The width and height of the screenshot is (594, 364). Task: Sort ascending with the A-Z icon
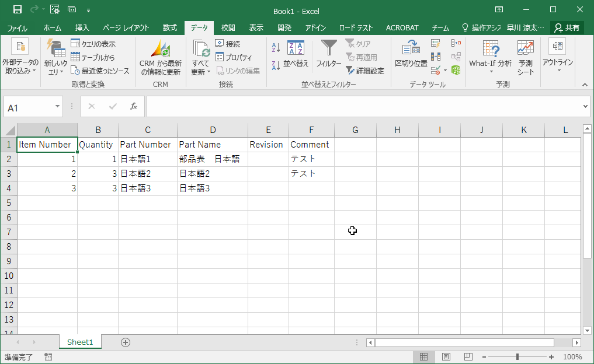pos(276,48)
